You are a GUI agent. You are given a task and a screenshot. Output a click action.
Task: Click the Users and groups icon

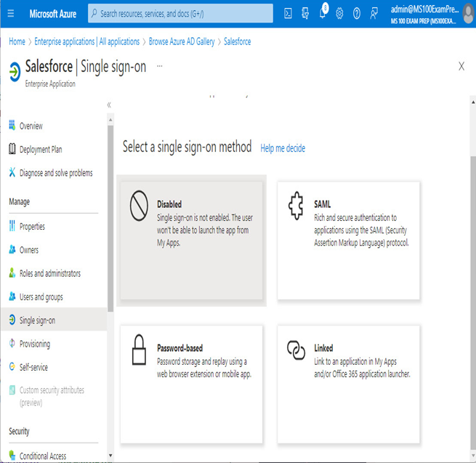pyautogui.click(x=12, y=296)
